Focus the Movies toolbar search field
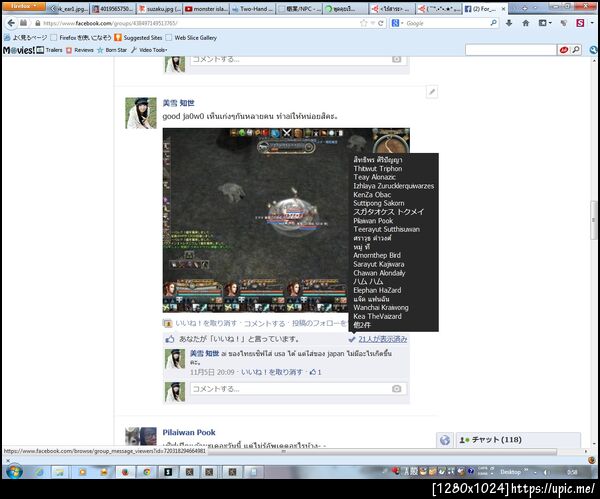Image resolution: width=600 pixels, height=499 pixels. [511, 50]
